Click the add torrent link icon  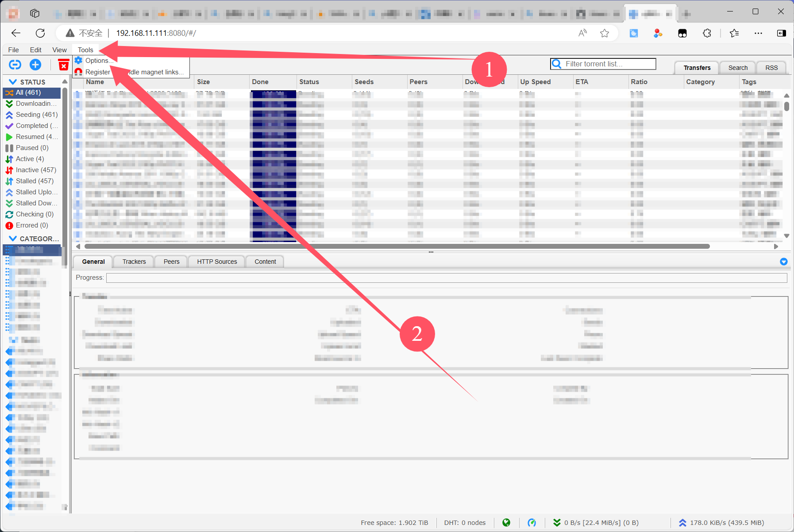click(x=15, y=65)
